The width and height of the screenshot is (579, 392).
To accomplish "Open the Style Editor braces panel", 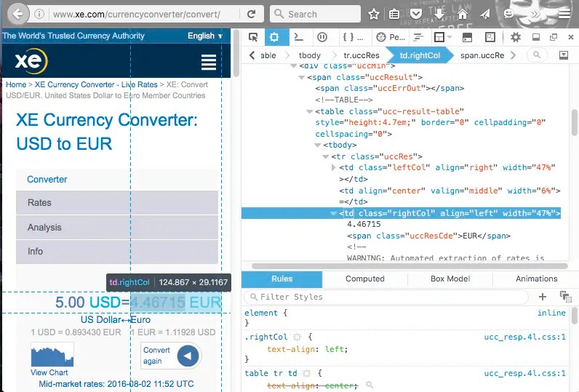I will pyautogui.click(x=353, y=37).
